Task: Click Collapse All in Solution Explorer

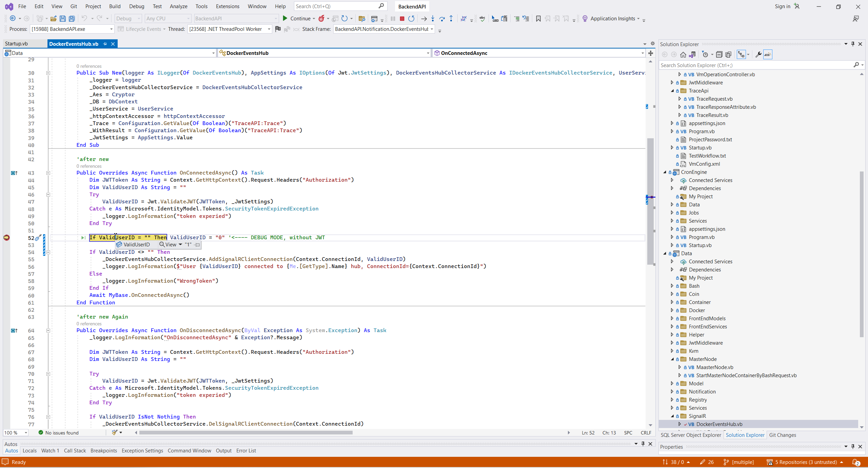Action: 719,55
